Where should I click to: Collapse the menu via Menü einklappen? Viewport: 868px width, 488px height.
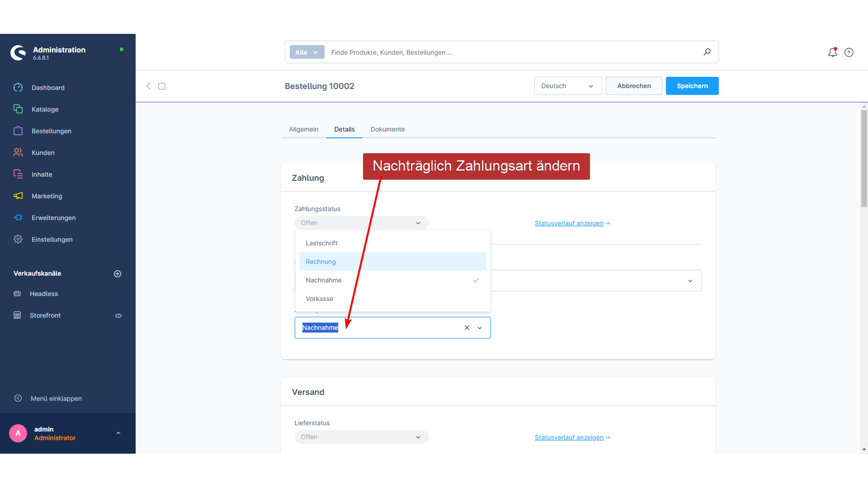[x=48, y=398]
